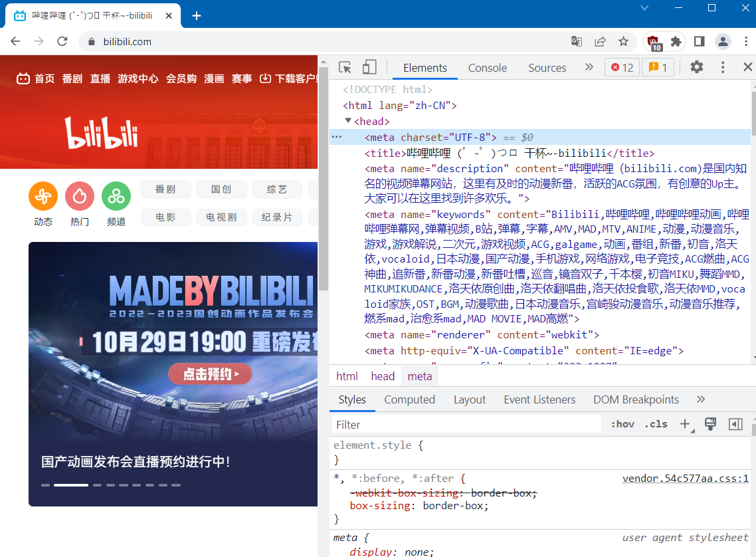Toggle the device toolbar emulation
Image resolution: width=756 pixels, height=557 pixels.
[x=369, y=68]
